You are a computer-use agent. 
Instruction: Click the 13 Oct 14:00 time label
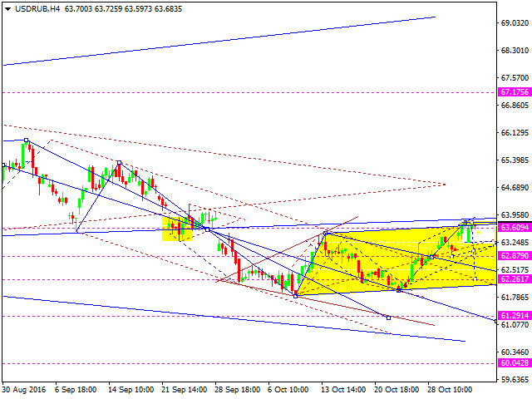coord(343,390)
